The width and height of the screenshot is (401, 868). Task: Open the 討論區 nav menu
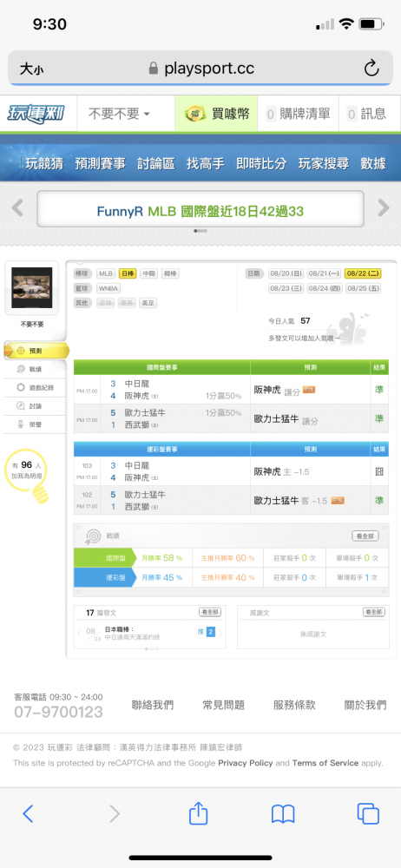point(155,163)
